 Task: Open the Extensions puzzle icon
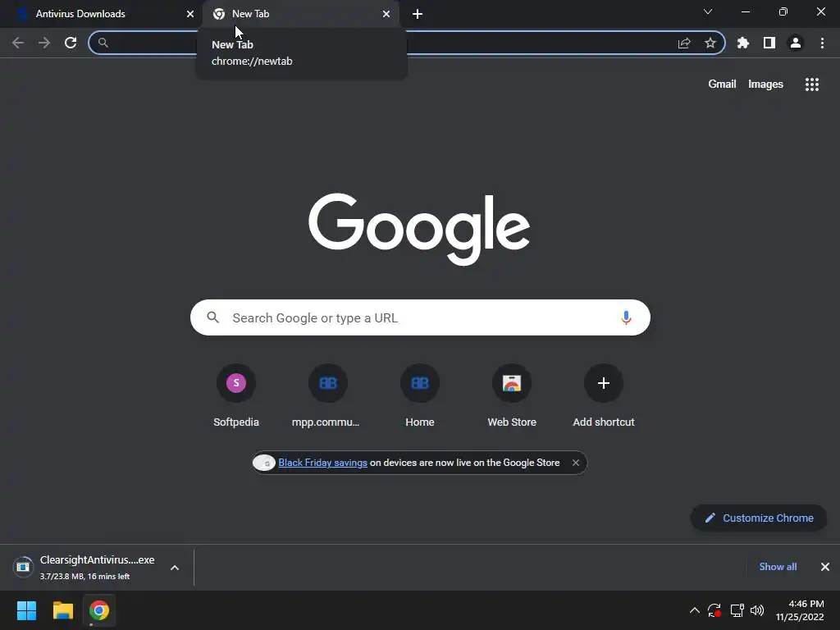743,43
